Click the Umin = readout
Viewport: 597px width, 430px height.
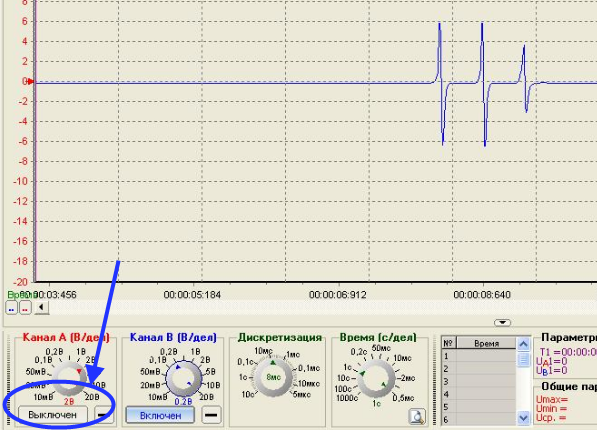551,409
